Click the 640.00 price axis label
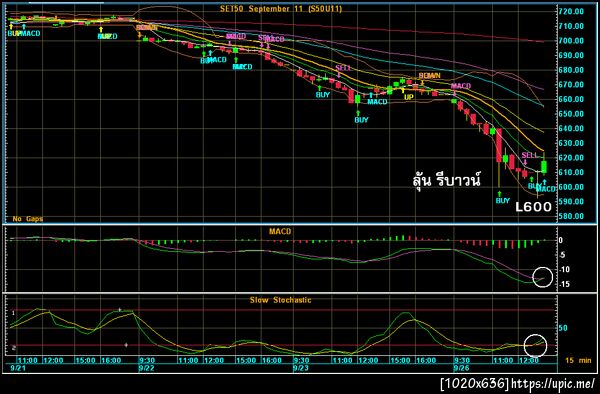Viewport: 600px width, 394px height. coord(571,129)
